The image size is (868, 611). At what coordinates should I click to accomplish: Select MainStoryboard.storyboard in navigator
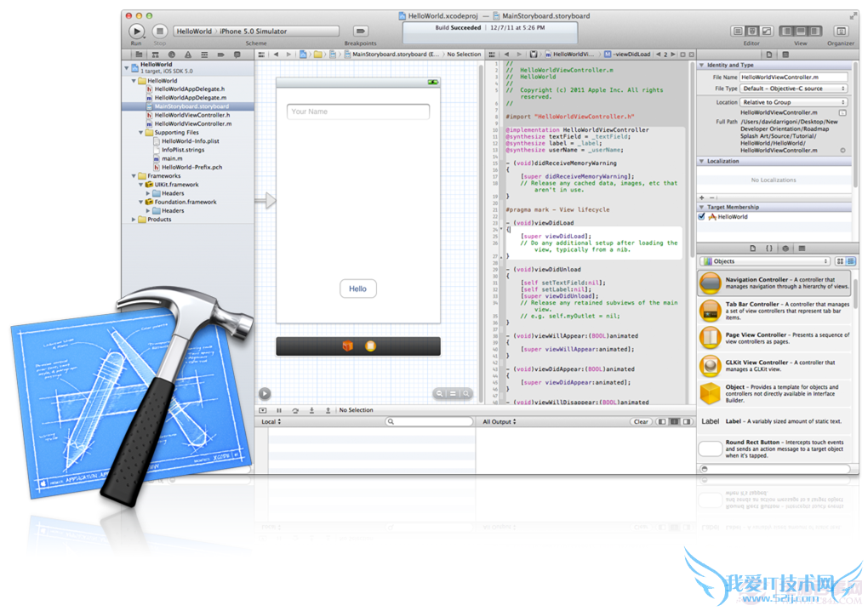187,106
